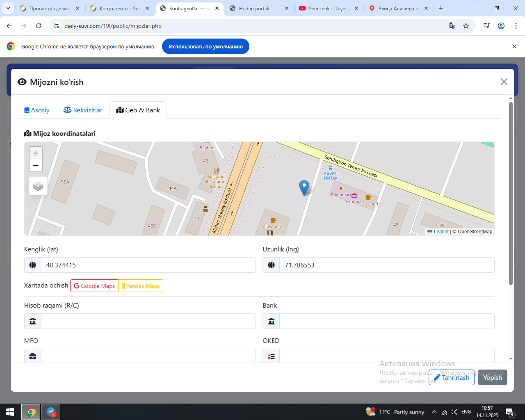525x420 pixels.
Task: Bookmark this page with star icon
Action: click(466, 26)
